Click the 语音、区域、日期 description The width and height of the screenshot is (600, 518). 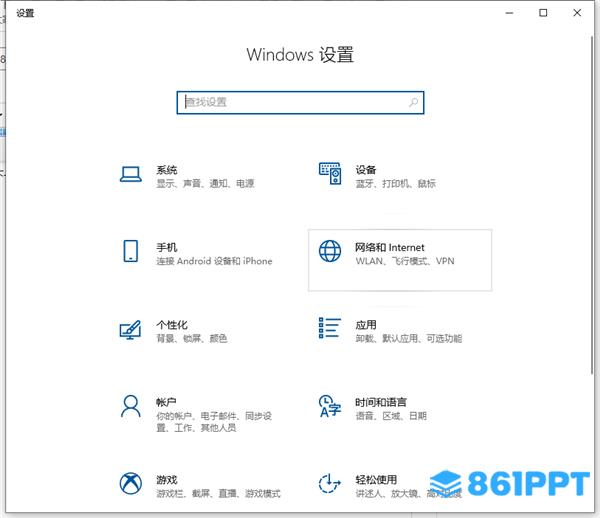tap(391, 416)
